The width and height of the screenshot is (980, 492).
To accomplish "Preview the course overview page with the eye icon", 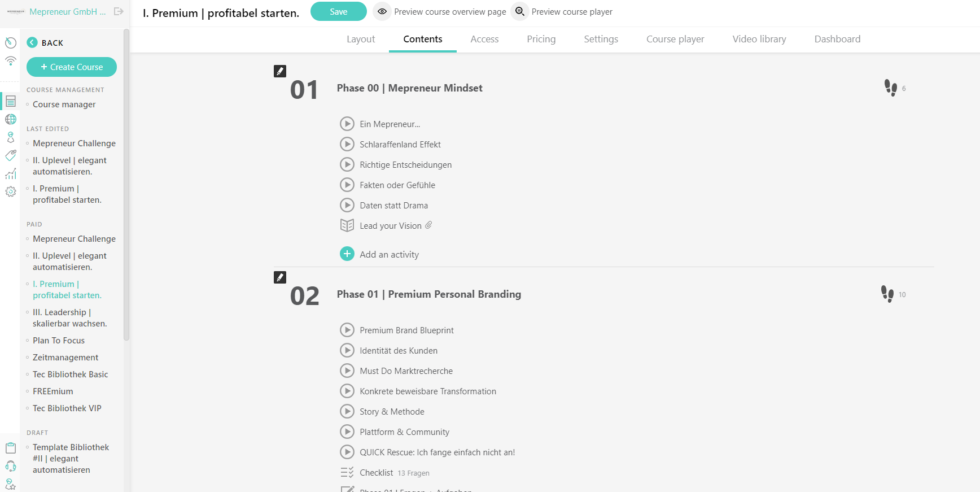I will [382, 11].
